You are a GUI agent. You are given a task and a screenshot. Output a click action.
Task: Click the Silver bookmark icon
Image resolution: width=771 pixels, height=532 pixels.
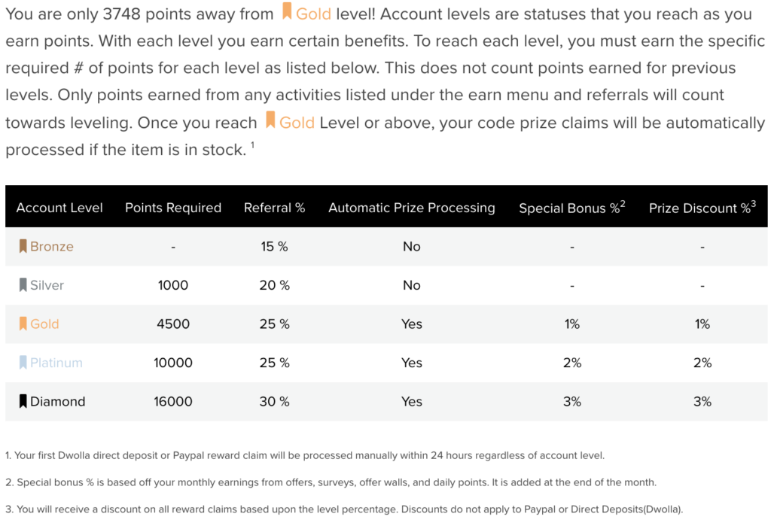coord(23,285)
